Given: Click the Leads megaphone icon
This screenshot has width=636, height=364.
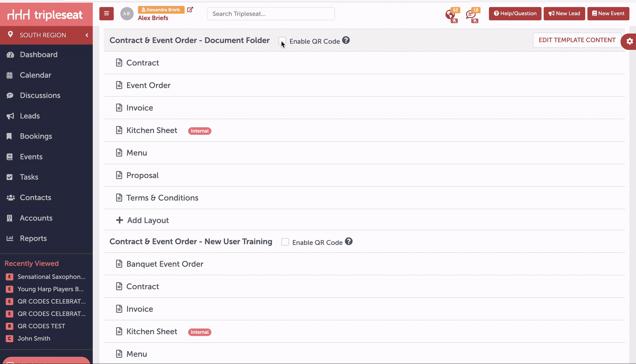Looking at the screenshot, I should point(10,116).
